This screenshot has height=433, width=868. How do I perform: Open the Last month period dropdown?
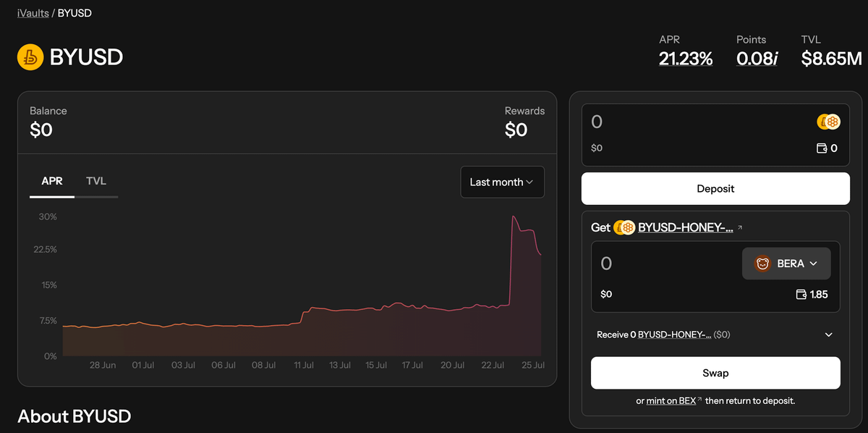pos(502,182)
